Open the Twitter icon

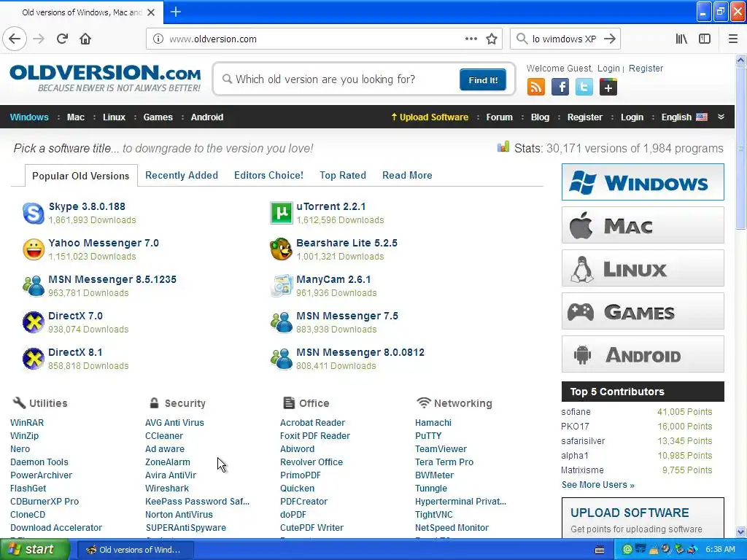pyautogui.click(x=584, y=87)
